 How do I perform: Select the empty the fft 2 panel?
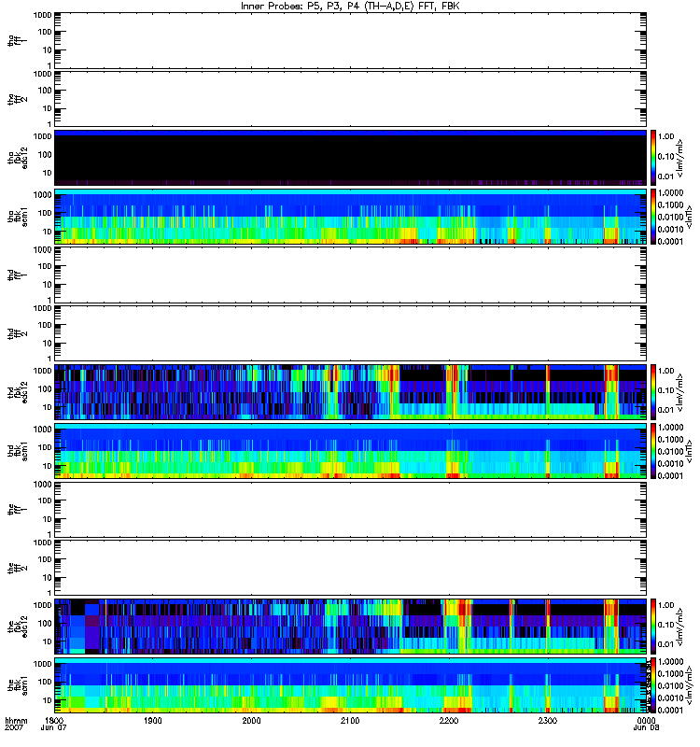(350, 568)
